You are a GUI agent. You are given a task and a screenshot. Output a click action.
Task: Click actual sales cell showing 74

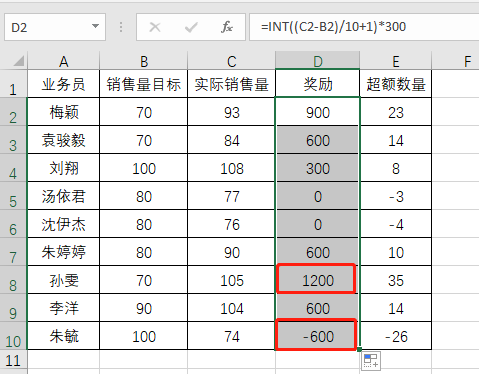[x=232, y=336]
